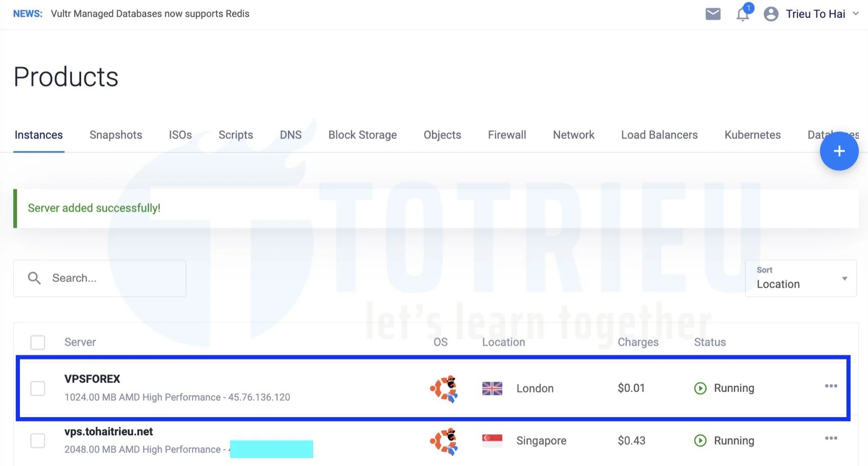
Task: Open the Kubernetes tab
Action: [x=753, y=135]
